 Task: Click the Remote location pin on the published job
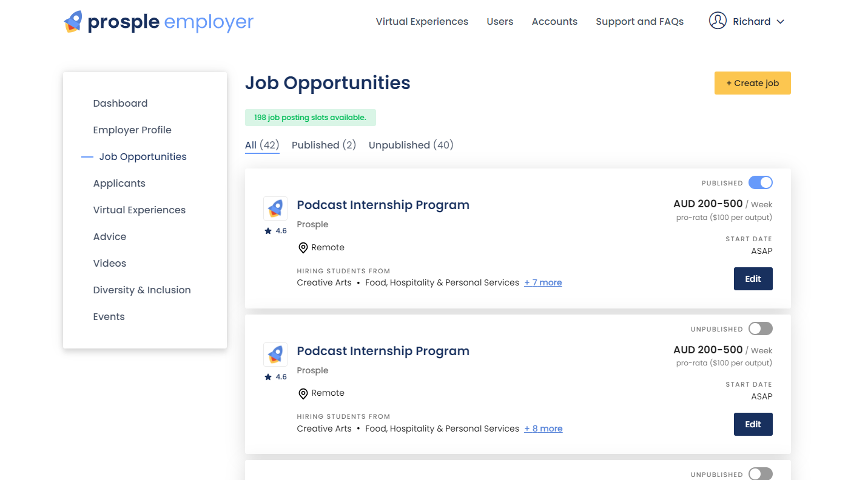click(303, 248)
